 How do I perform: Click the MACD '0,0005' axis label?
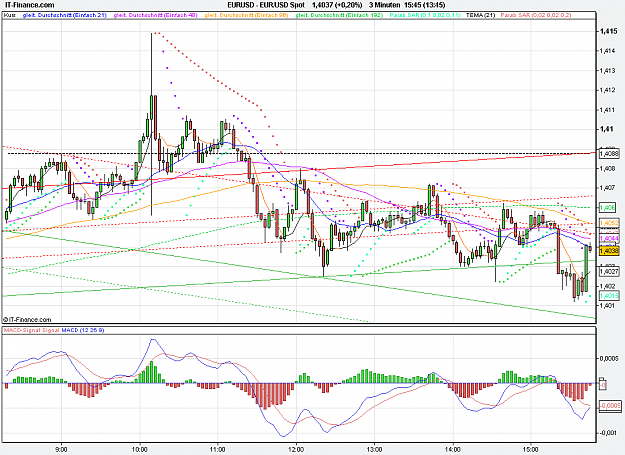coord(610,358)
